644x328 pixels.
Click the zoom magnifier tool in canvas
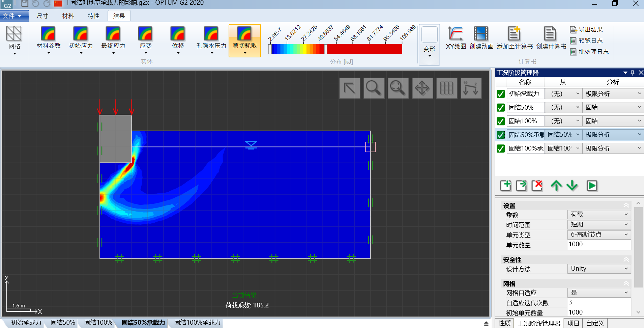click(374, 88)
